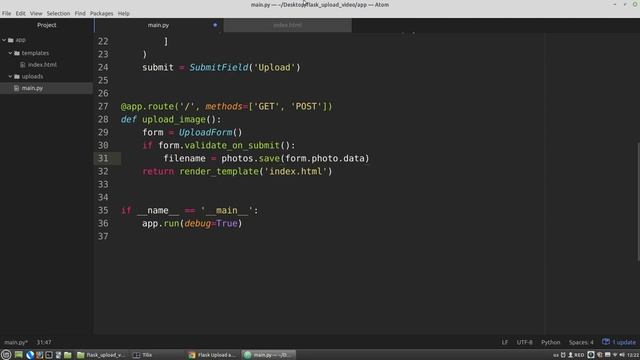Viewport: 640px width, 360px height.
Task: Select the Project panel header
Action: click(47, 25)
